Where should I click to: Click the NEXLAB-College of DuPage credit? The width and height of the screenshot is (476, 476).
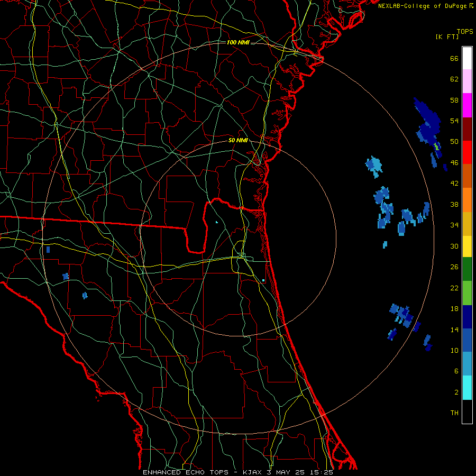tap(425, 6)
